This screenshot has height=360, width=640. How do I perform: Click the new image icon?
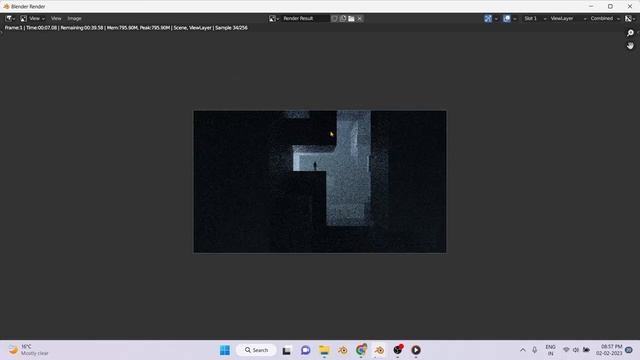tap(343, 18)
